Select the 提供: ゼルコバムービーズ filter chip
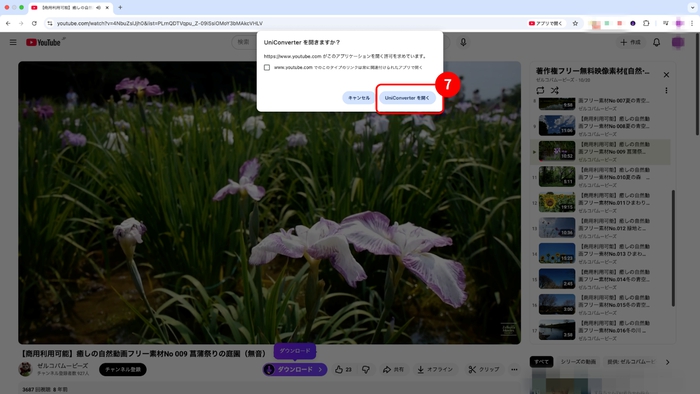 click(x=632, y=362)
